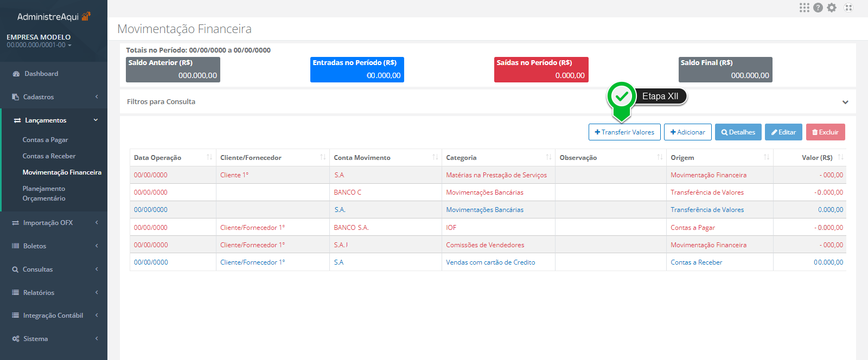
Task: Click the Transferir Valores button
Action: (624, 132)
